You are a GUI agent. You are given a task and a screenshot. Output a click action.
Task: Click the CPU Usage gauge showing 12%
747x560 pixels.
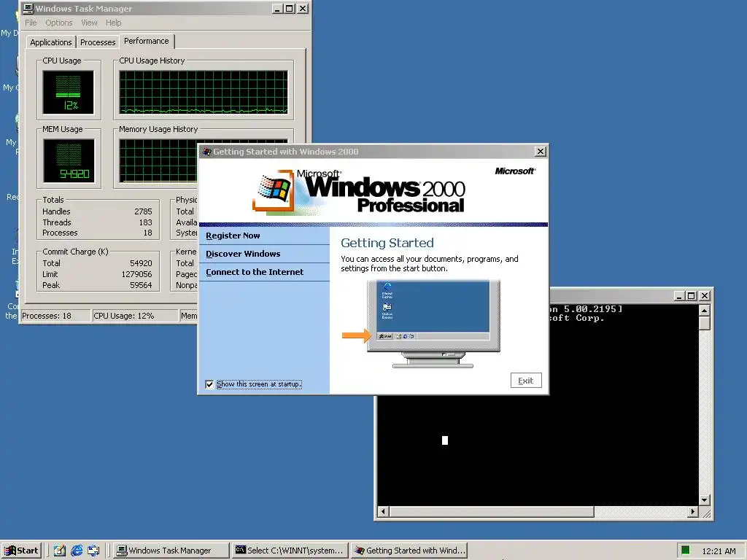coord(68,93)
